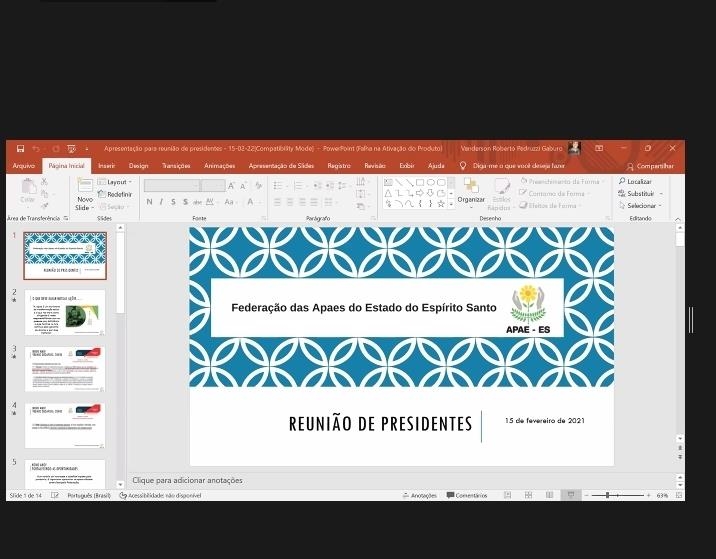
Task: Switch to the Design tab
Action: click(x=138, y=166)
